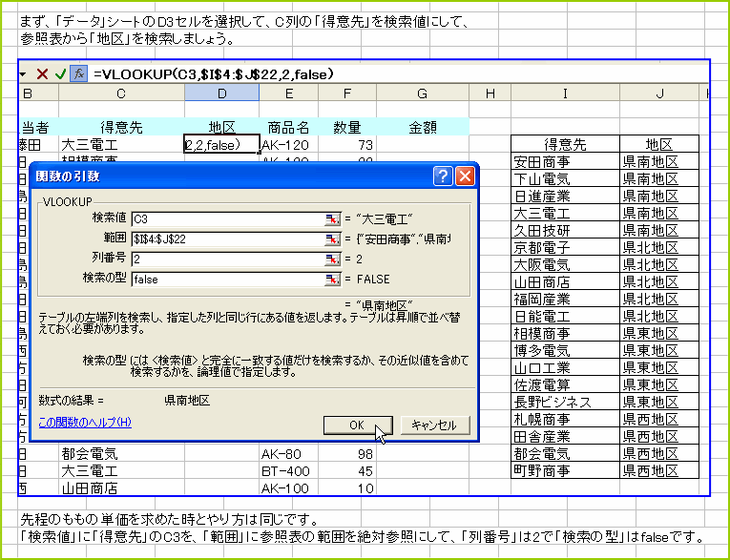730x560 pixels.
Task: Click 福岡産業 in reference table
Action: 565,300
